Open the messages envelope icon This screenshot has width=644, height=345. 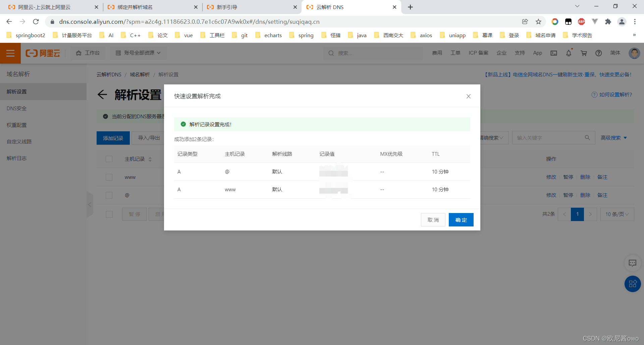coord(554,53)
